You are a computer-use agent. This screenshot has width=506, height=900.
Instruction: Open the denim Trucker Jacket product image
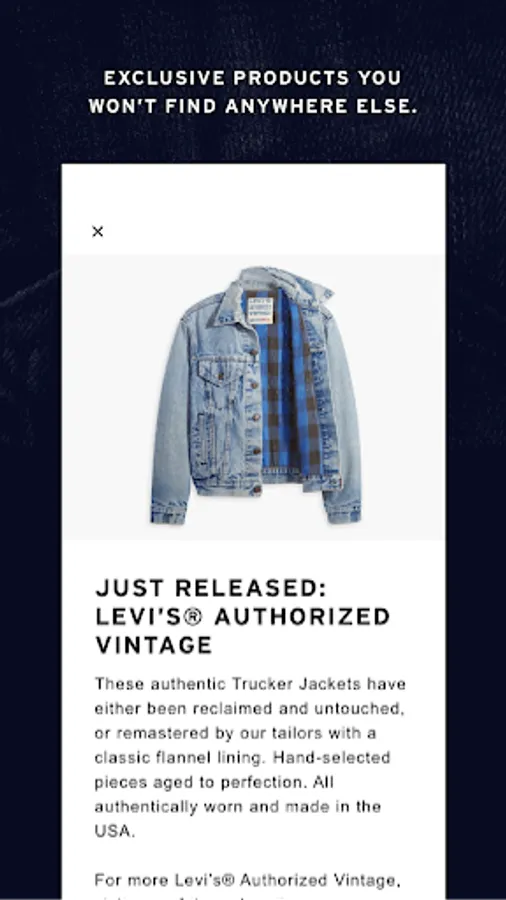coord(254,397)
